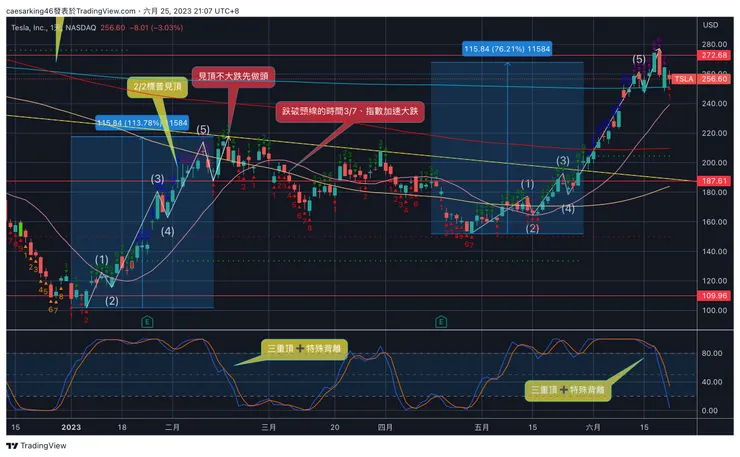Screen dimensions: 740x457
Task: Open the USD currency label
Action: [x=710, y=25]
